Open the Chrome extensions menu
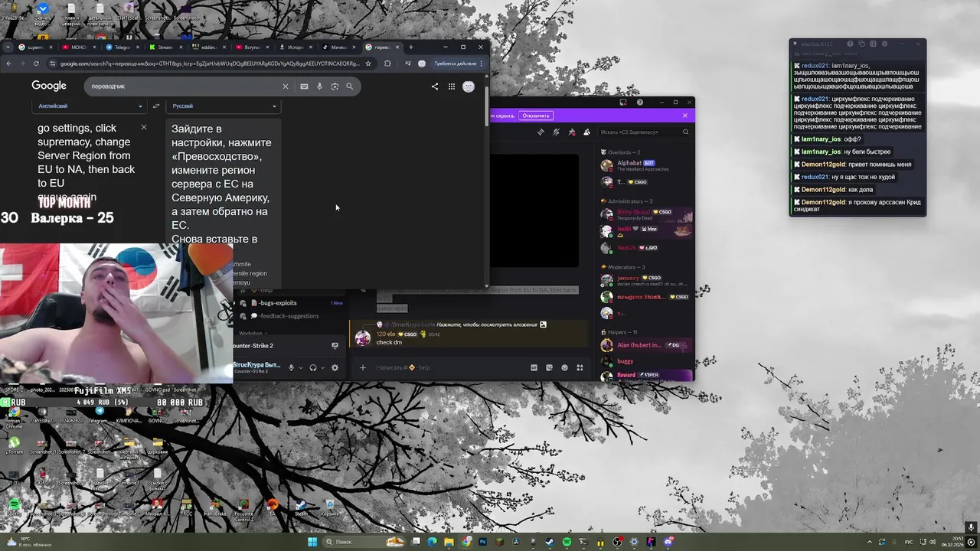 click(387, 64)
